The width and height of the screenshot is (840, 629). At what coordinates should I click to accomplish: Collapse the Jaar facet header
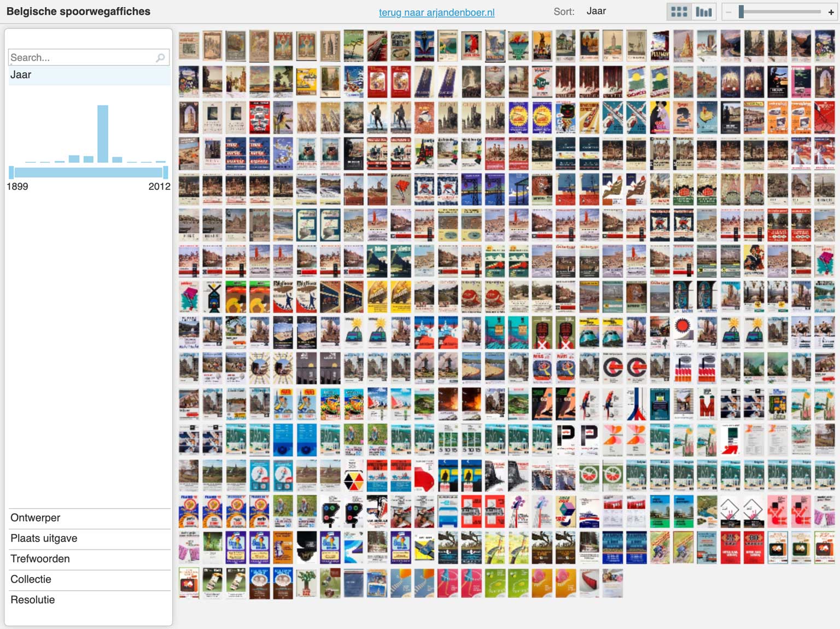coord(89,75)
